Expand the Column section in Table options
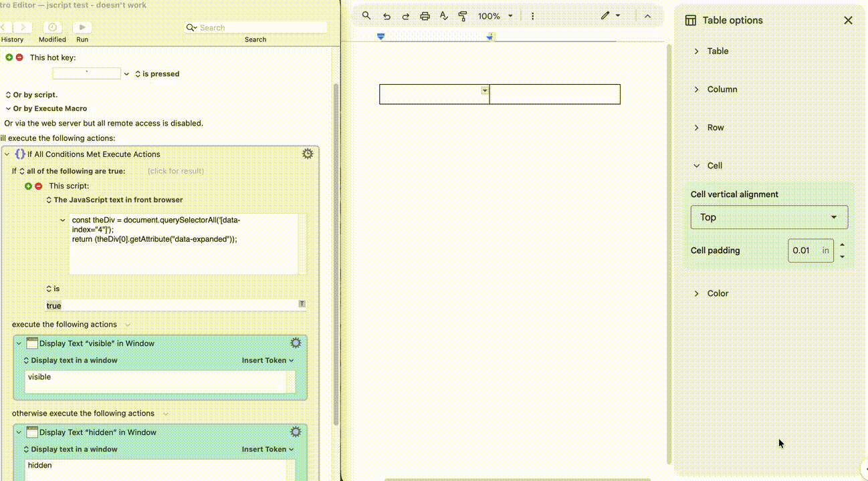868x481 pixels. pos(696,90)
